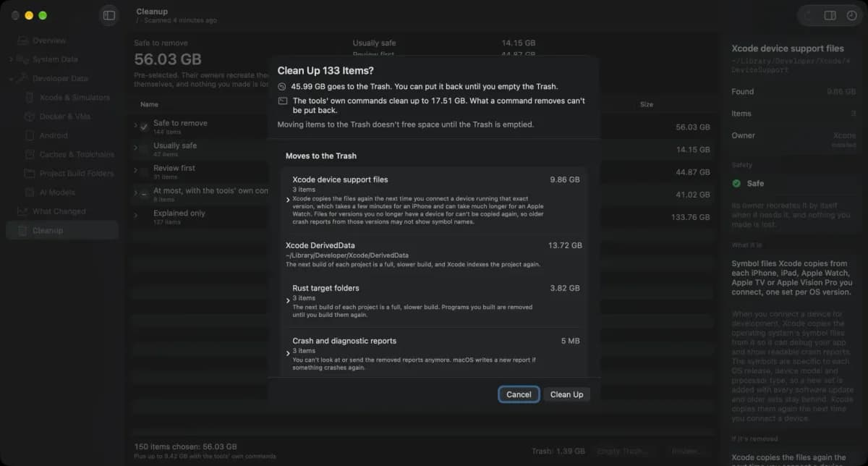
Task: Toggle the inspector panel icon in the toolbar
Action: (830, 15)
